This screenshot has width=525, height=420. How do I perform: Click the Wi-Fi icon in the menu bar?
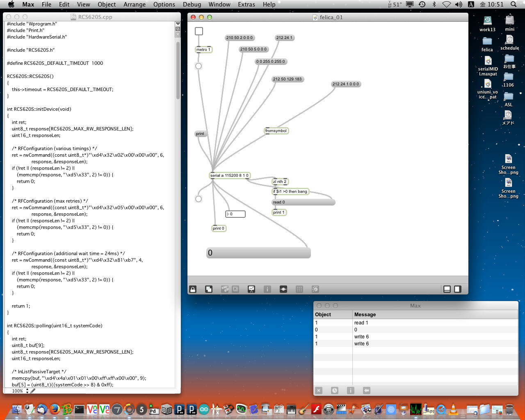[446, 4]
